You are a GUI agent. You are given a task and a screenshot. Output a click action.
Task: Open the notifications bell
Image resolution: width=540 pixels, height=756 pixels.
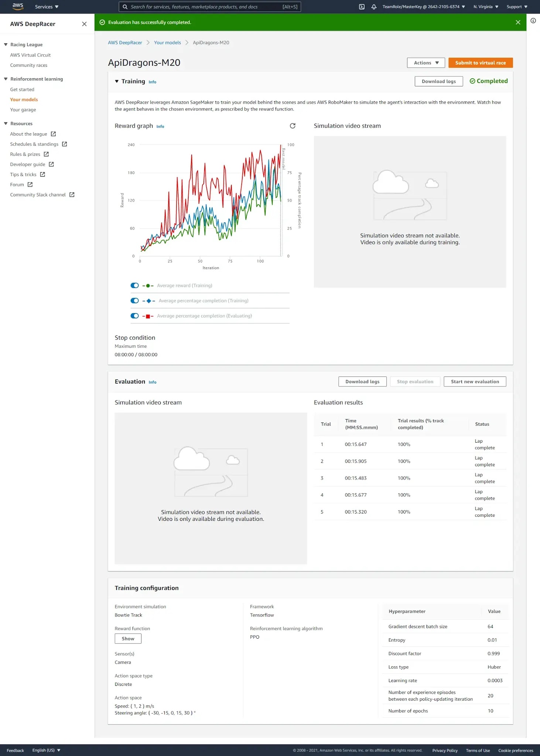tap(374, 7)
